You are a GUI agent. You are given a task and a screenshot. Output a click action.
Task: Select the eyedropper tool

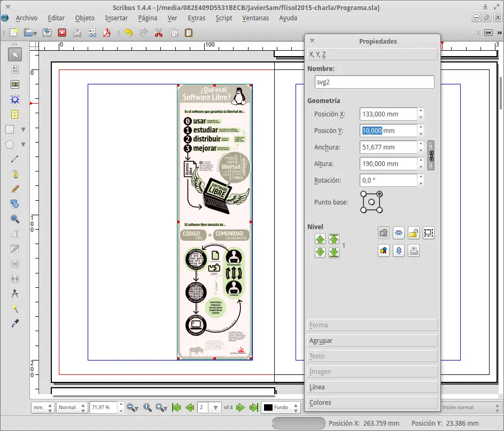pos(15,324)
